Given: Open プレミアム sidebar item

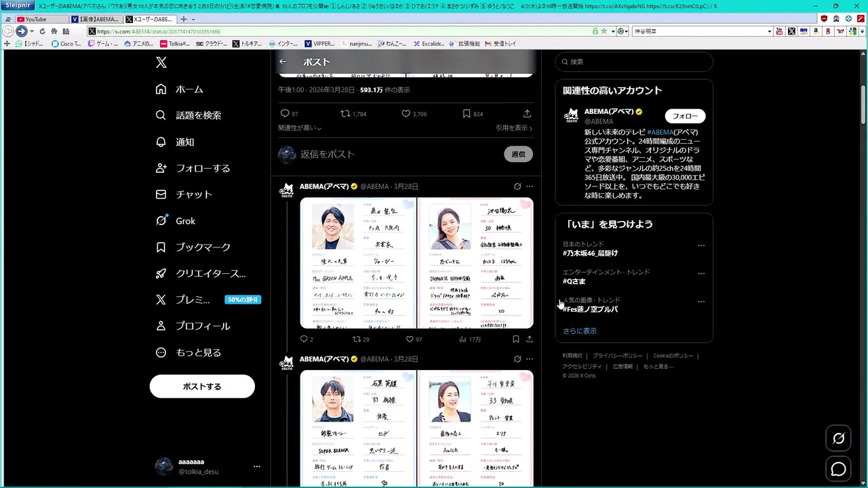Looking at the screenshot, I should click(x=208, y=300).
